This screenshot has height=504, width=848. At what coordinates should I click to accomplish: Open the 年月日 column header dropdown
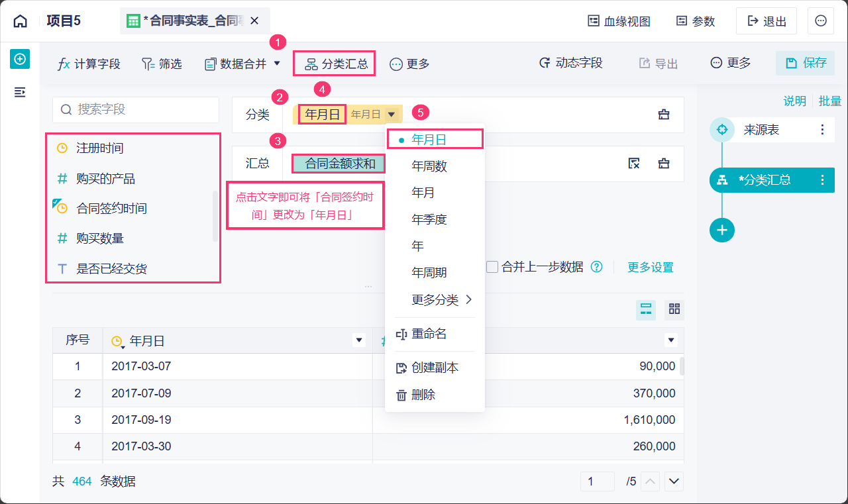coord(359,340)
